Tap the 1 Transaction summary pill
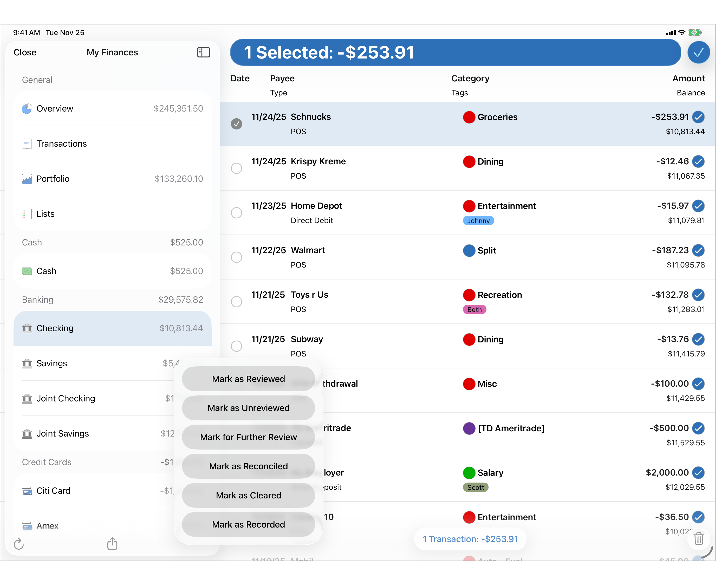The height and width of the screenshot is (585, 728). point(470,539)
